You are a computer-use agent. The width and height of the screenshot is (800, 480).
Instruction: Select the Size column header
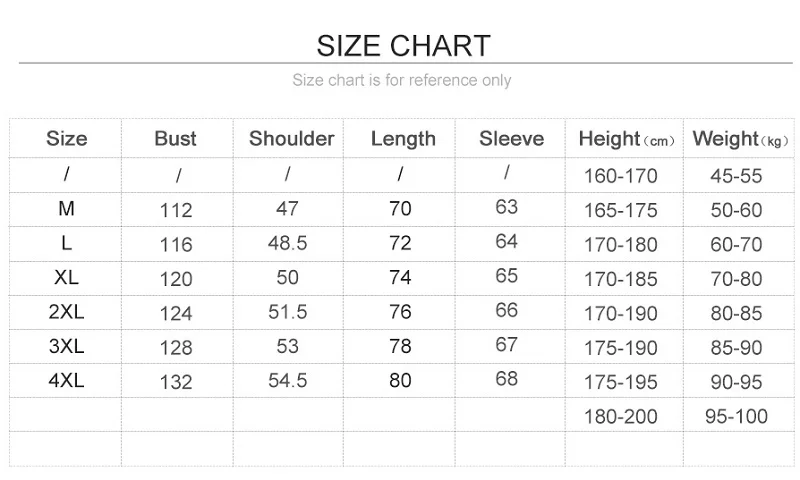coord(66,139)
